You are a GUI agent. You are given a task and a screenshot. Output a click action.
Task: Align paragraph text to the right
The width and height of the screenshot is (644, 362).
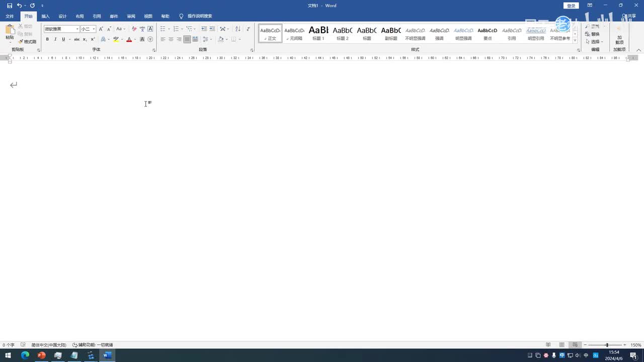click(179, 39)
